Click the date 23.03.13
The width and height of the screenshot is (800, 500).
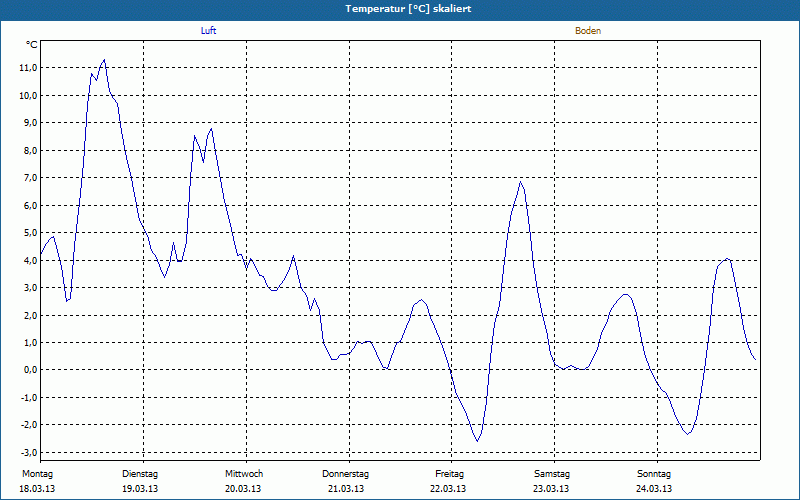tap(551, 489)
